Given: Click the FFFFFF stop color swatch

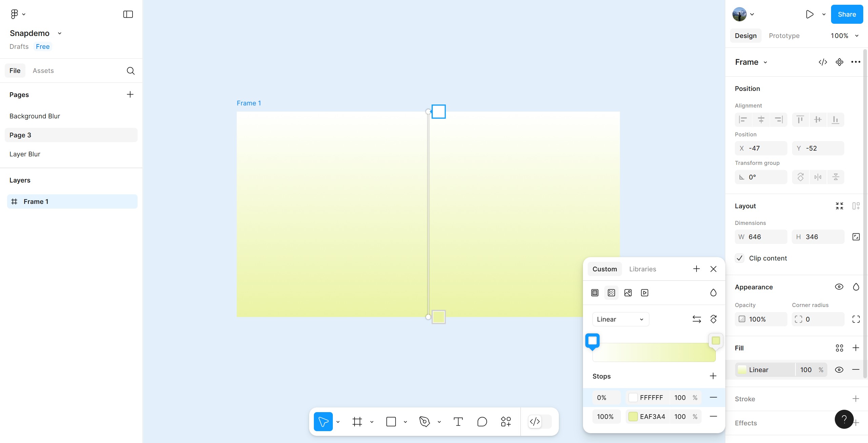Looking at the screenshot, I should click(633, 398).
